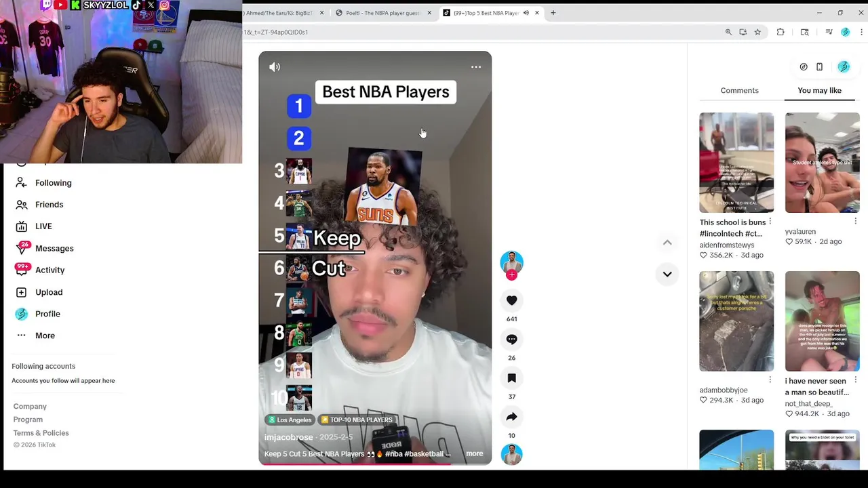Open the Student athletes video thumbnail

click(x=822, y=163)
